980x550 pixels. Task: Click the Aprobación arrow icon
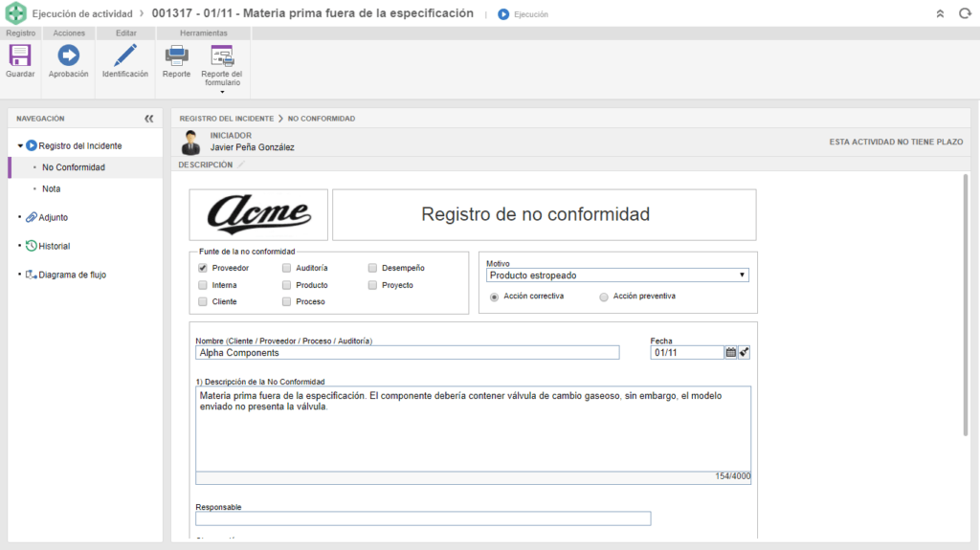(x=68, y=56)
